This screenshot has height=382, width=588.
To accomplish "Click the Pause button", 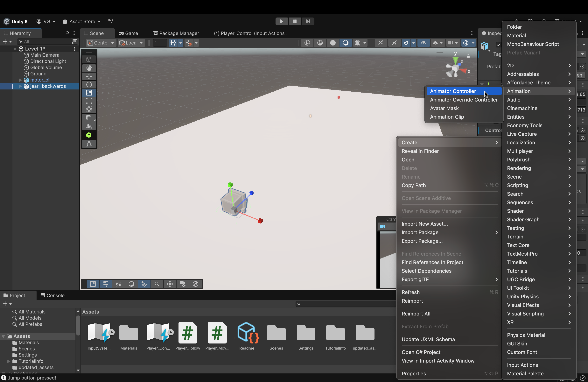I will click(295, 22).
